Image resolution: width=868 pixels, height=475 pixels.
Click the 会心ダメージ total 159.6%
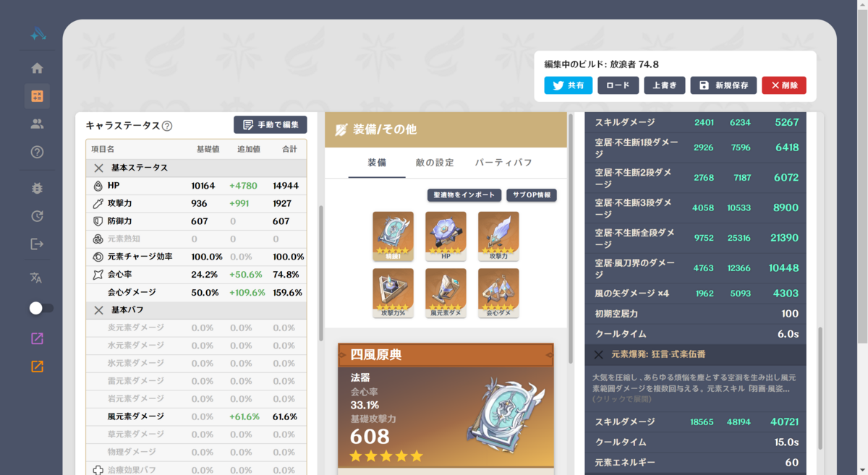point(287,293)
